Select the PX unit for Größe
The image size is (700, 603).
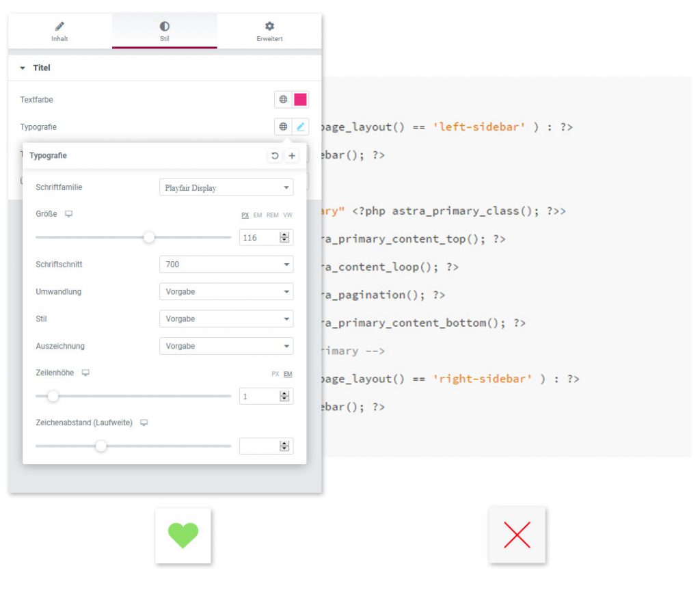245,215
